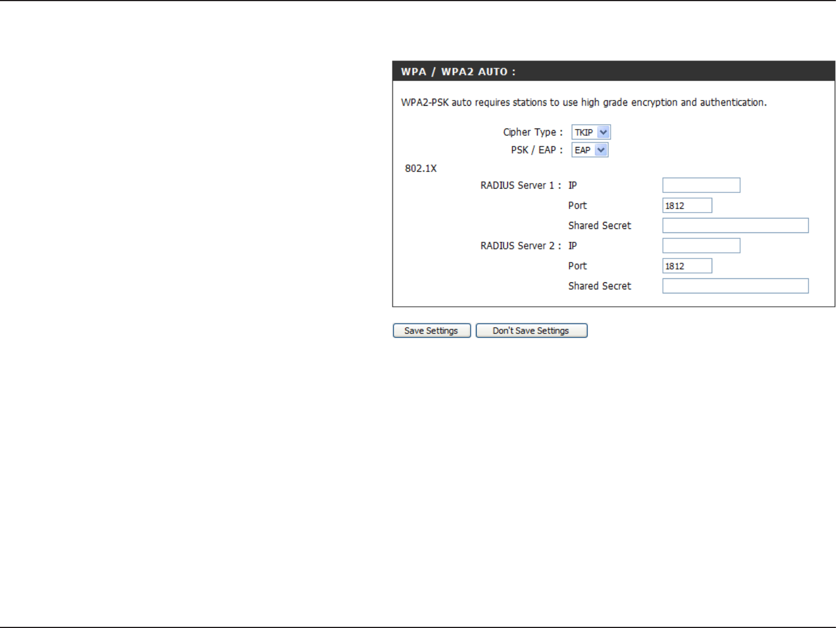The image size is (840, 628).
Task: Click the RADIUS Server 2 IP field
Action: coord(701,246)
